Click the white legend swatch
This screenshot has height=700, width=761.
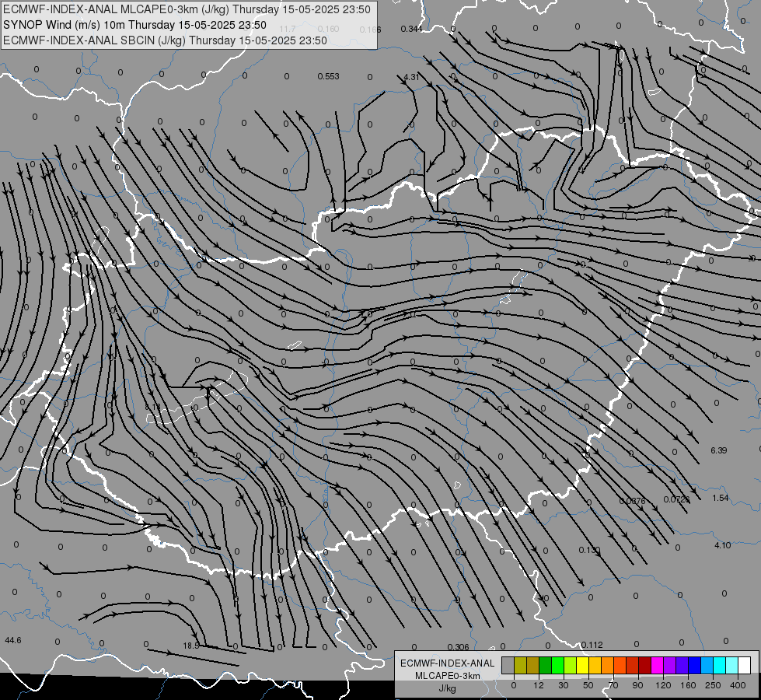744,665
